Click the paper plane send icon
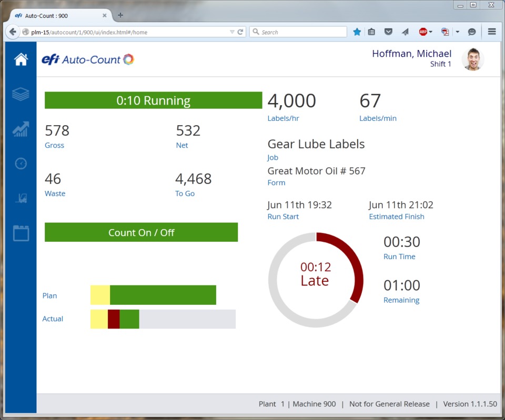 [405, 32]
